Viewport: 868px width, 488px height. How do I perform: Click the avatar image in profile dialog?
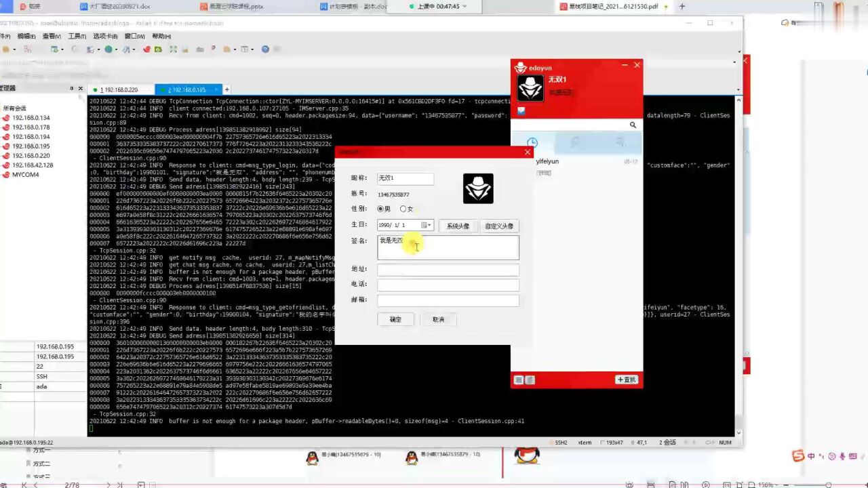[x=478, y=188]
